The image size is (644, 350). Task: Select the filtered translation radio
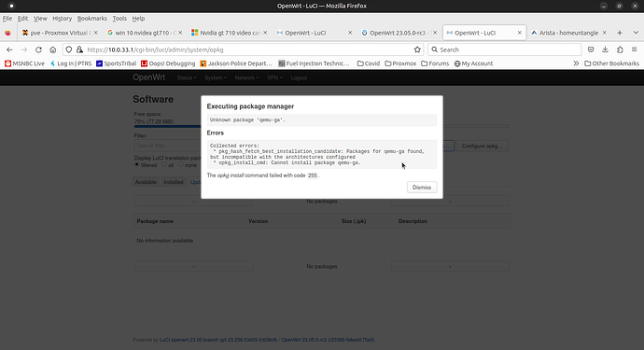click(137, 164)
